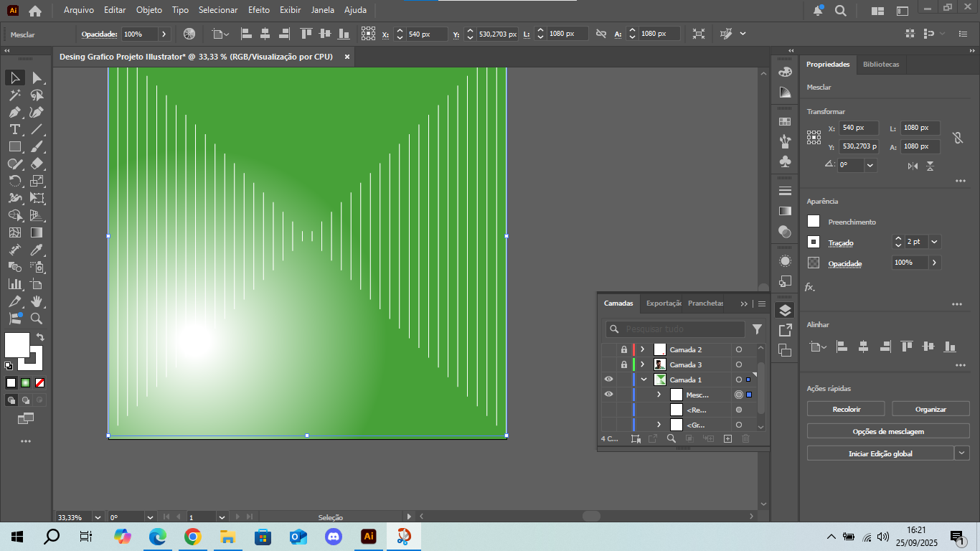
Task: Select the Eyedropper tool
Action: click(37, 250)
